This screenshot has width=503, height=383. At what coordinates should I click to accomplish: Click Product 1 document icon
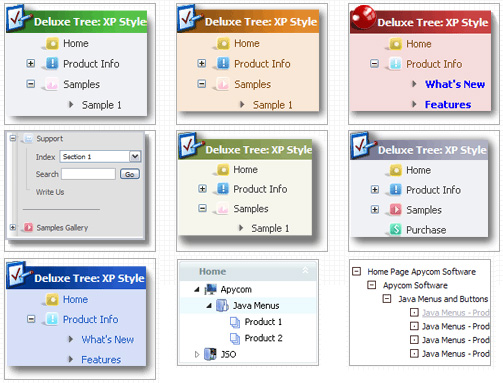pyautogui.click(x=235, y=322)
